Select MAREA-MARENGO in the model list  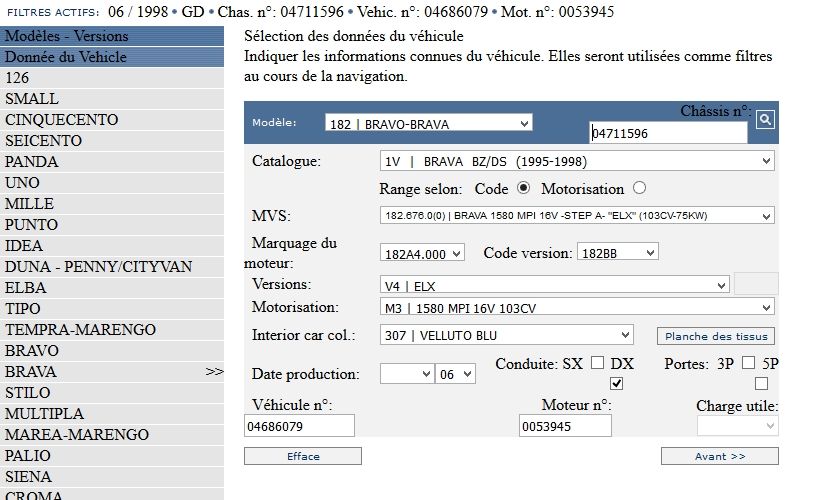tap(112, 435)
